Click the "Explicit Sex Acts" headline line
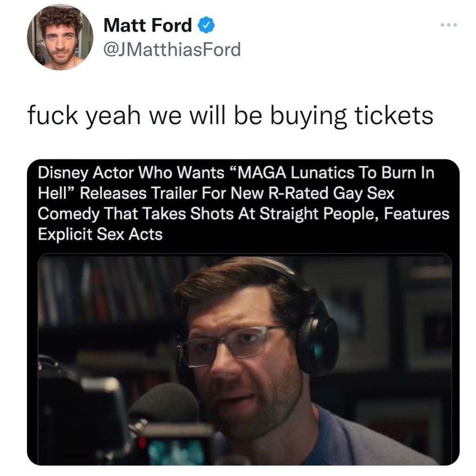The image size is (476, 476). [x=100, y=234]
